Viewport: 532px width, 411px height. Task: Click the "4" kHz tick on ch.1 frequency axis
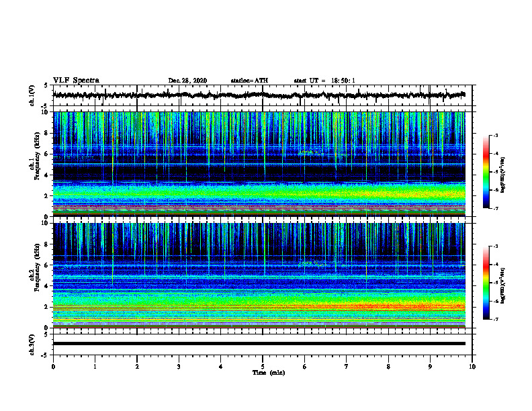click(46, 175)
